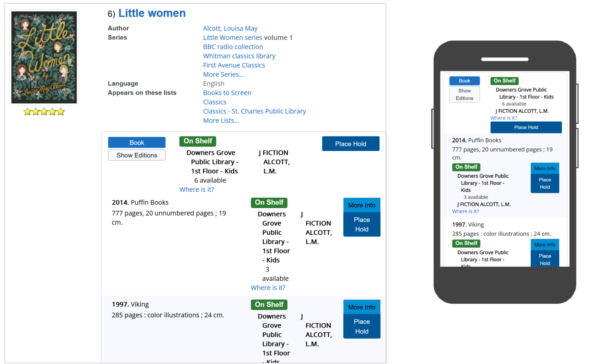Click Classics - St. Charles Public Library link
The image size is (597, 364).
(x=254, y=111)
